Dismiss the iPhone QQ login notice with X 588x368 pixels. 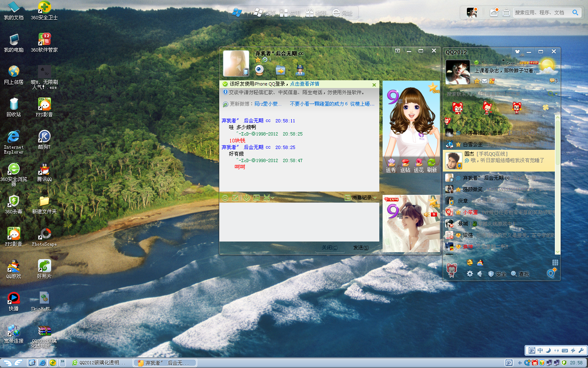pos(374,85)
